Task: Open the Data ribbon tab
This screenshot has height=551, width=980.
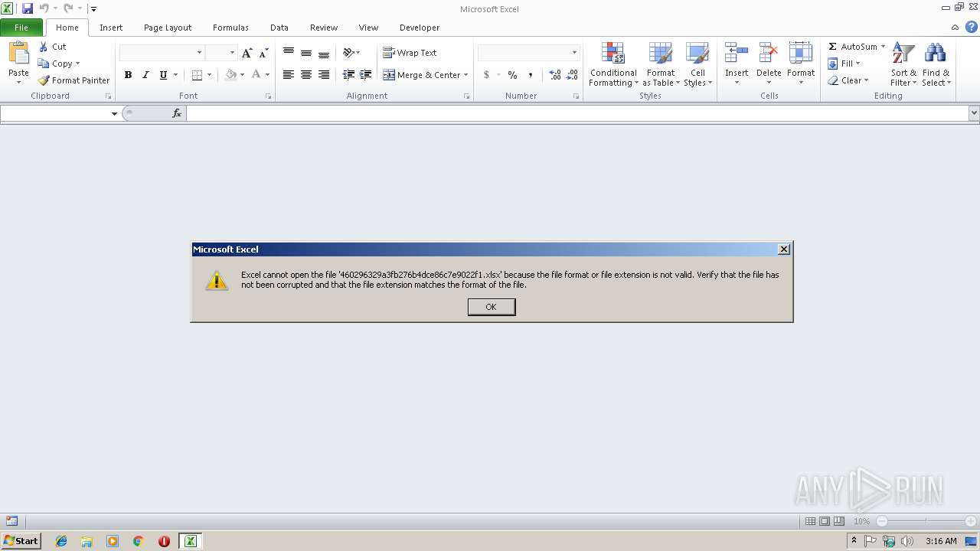Action: [279, 28]
